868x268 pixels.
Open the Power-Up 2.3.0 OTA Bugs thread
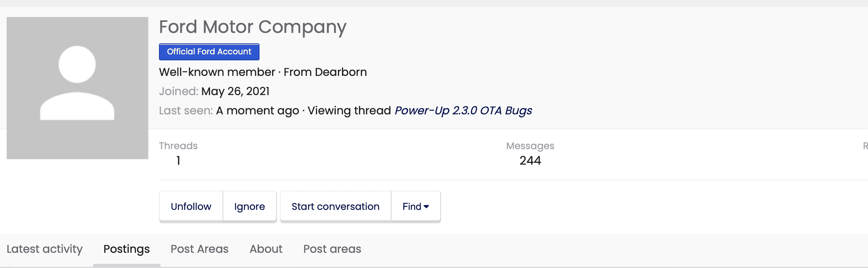(463, 111)
